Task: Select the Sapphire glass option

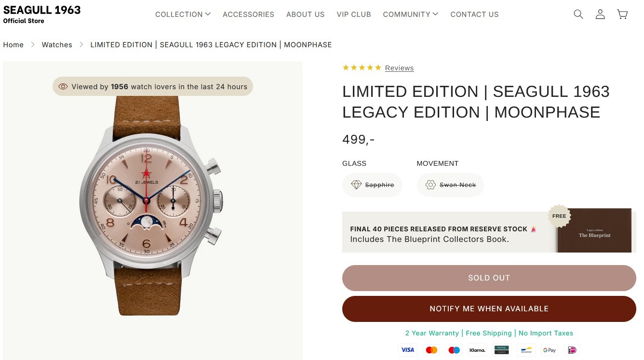Action: click(x=373, y=185)
